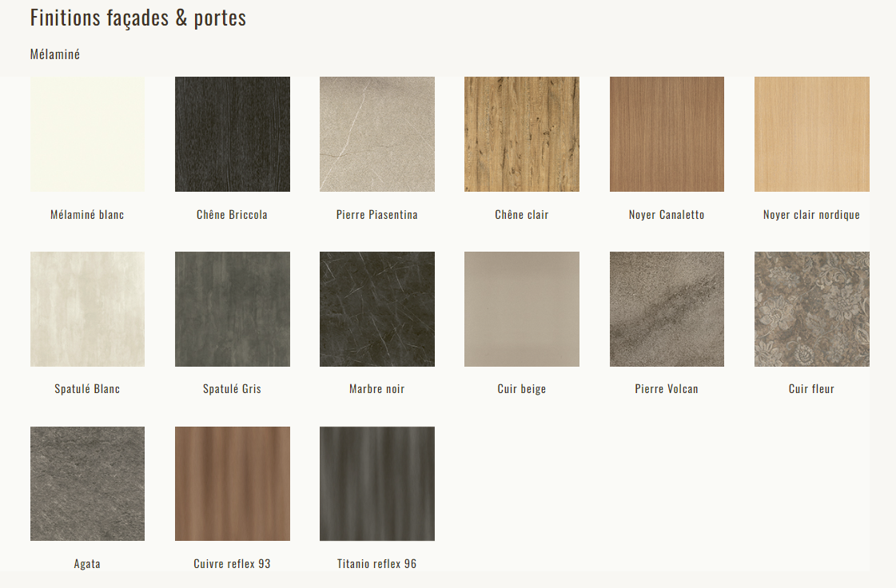This screenshot has height=588, width=896.
Task: Click the Pierre Piasentina texture thumbnail
Action: point(377,134)
